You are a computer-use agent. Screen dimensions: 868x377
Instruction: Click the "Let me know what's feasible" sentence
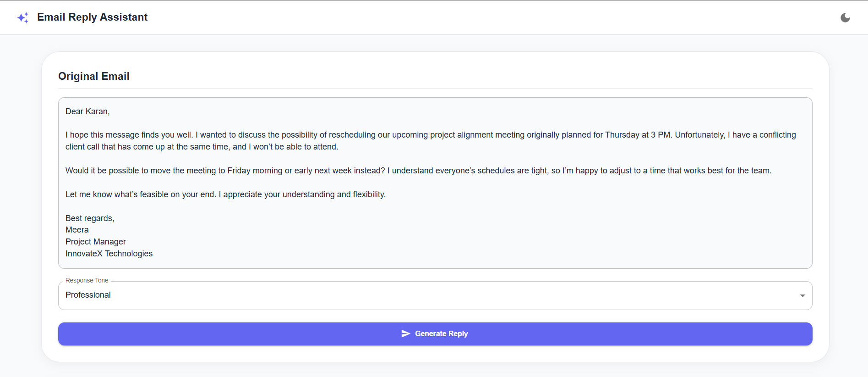click(140, 194)
